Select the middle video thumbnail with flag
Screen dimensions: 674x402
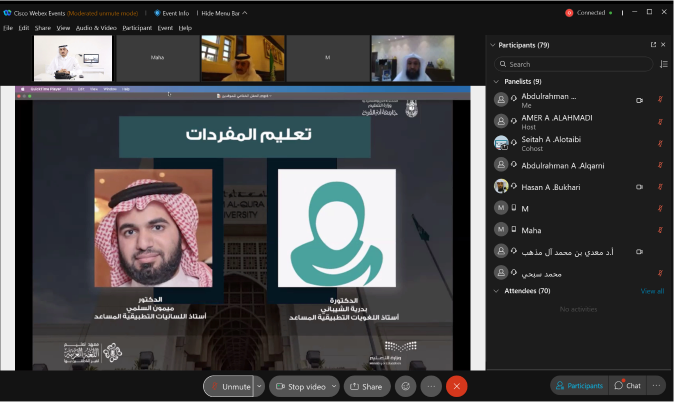243,58
